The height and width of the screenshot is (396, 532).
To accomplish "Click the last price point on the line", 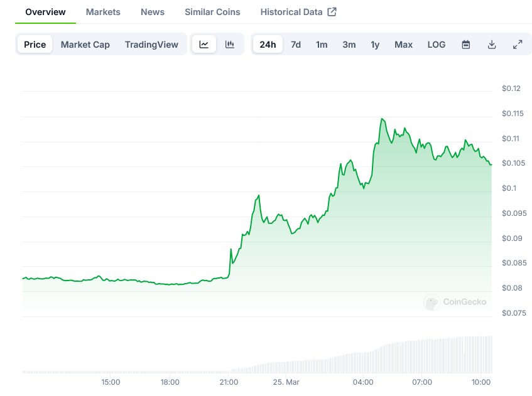I will [x=491, y=165].
